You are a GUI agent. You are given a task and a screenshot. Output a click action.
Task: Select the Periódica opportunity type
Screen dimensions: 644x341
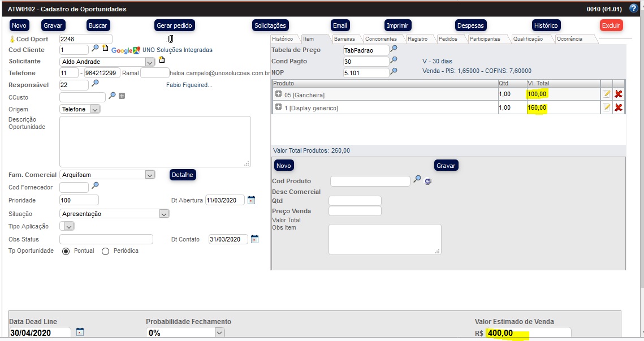click(105, 251)
